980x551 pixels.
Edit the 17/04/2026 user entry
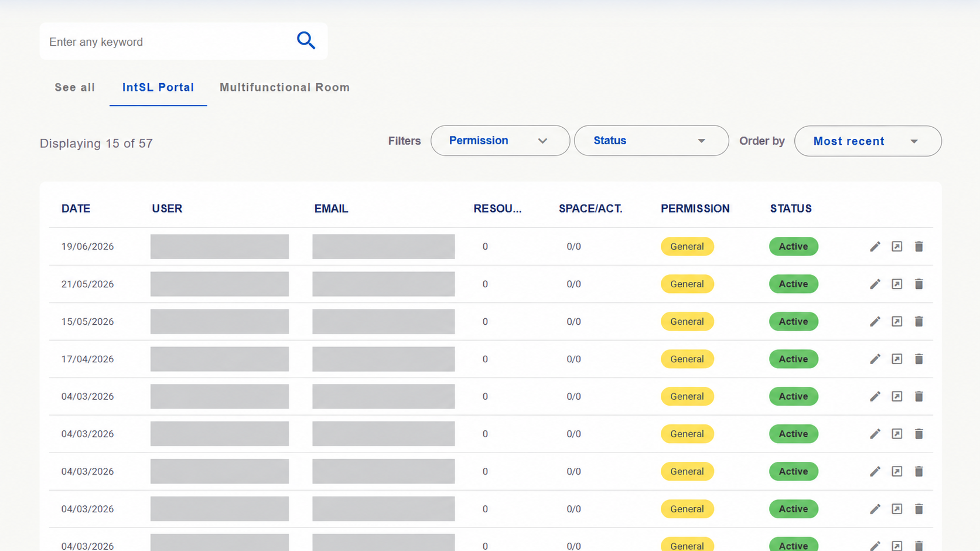[x=875, y=359]
